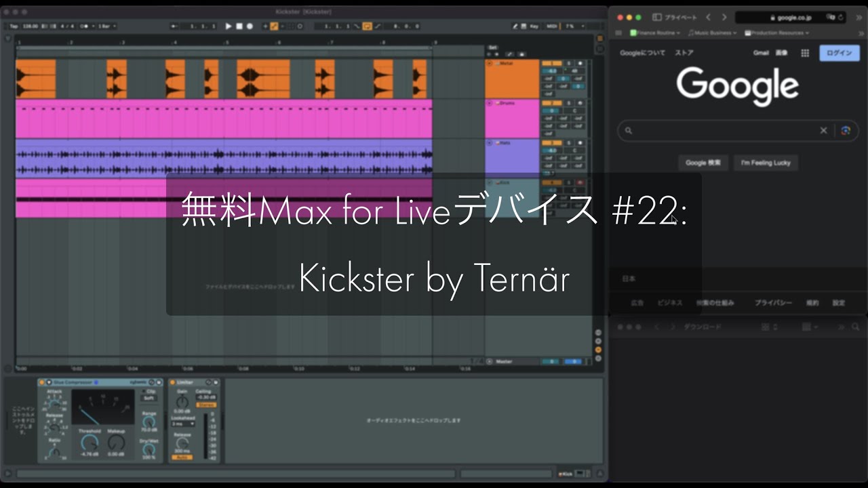This screenshot has width=868, height=488.
Task: Enable MIDI map mode
Action: pos(551,26)
